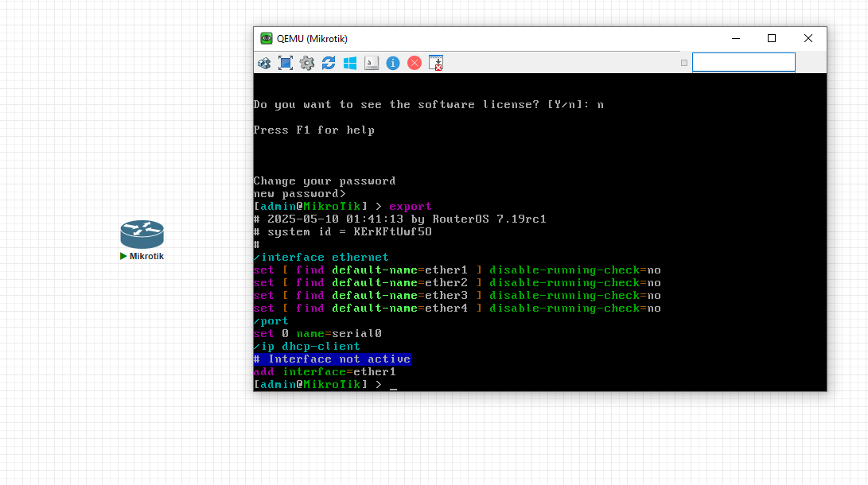
Task: Click the RouterOS 7.19rc1 date line
Action: click(399, 219)
